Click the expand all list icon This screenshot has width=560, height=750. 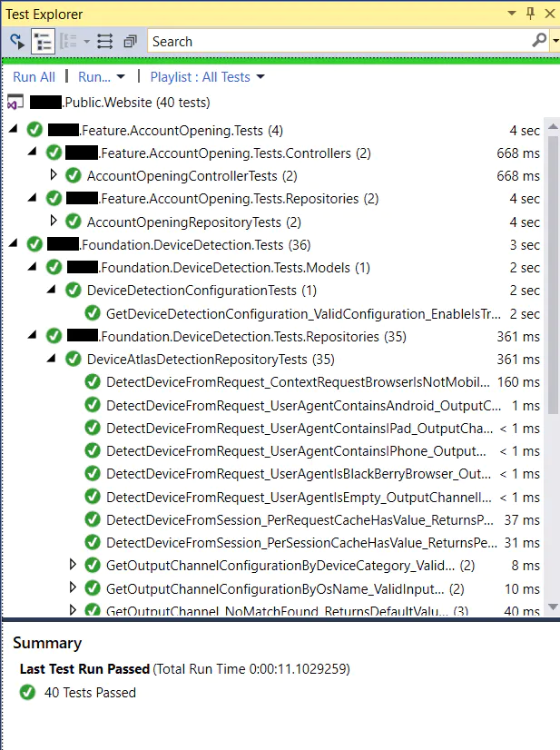[x=104, y=42]
